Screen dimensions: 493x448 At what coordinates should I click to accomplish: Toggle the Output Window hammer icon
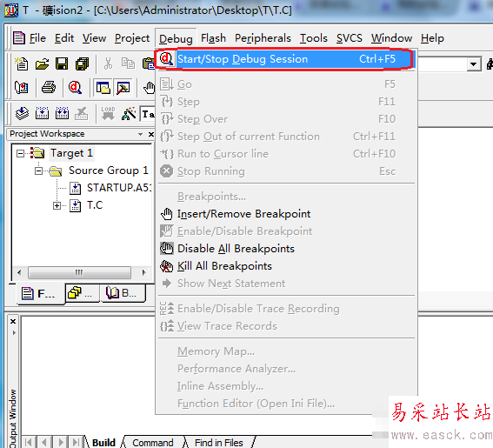[x=123, y=88]
